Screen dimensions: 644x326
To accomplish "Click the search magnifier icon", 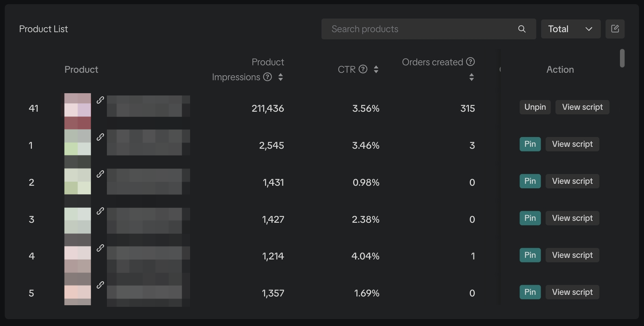I will pyautogui.click(x=522, y=29).
